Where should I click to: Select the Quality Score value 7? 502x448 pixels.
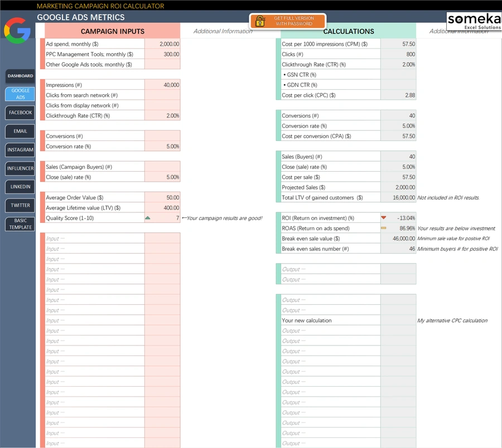pos(162,218)
